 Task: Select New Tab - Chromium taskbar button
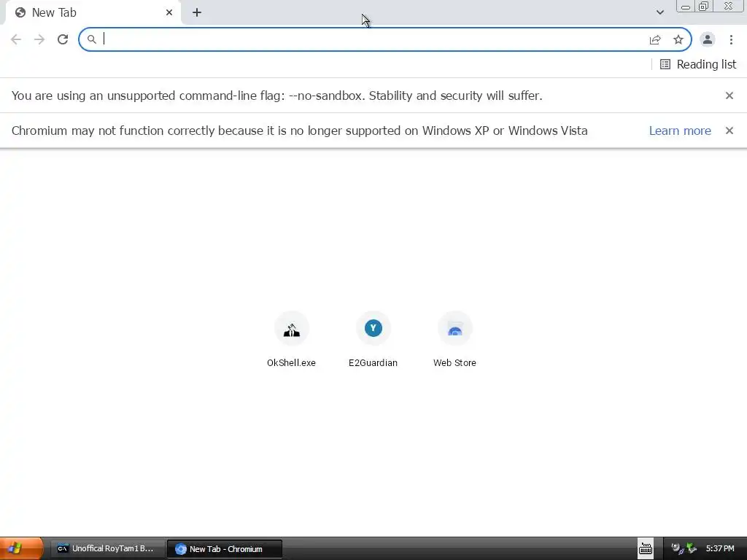225,548
